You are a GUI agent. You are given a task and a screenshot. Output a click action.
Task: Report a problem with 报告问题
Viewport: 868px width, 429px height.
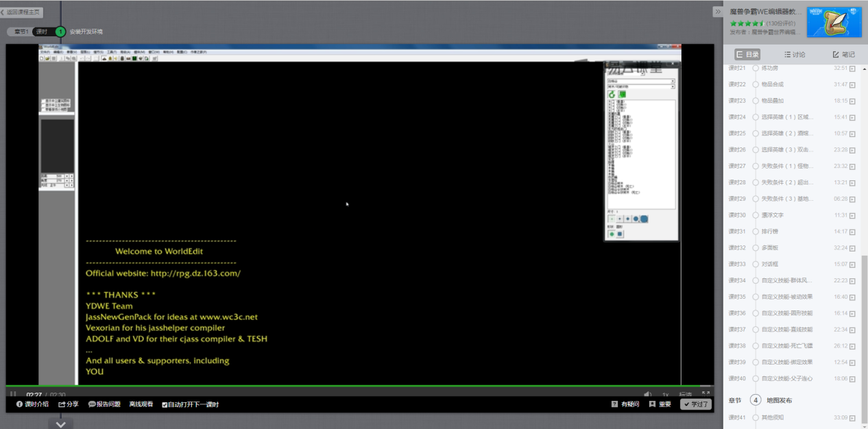(x=104, y=404)
